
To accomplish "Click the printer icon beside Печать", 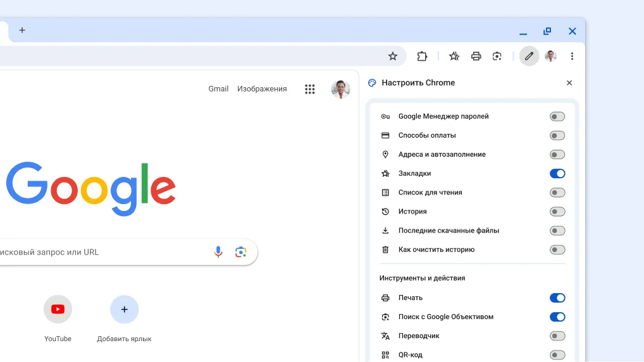I will 385,298.
